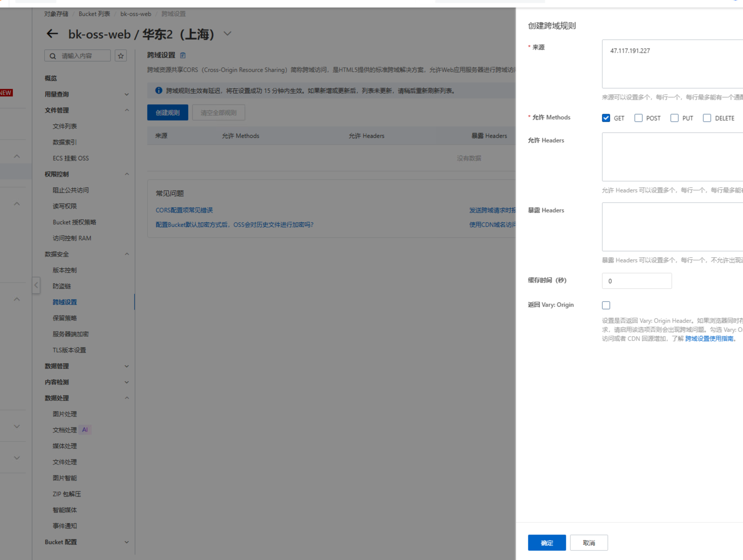Select 文件列表 in the sidebar menu
Image resolution: width=743 pixels, height=560 pixels.
click(x=65, y=126)
